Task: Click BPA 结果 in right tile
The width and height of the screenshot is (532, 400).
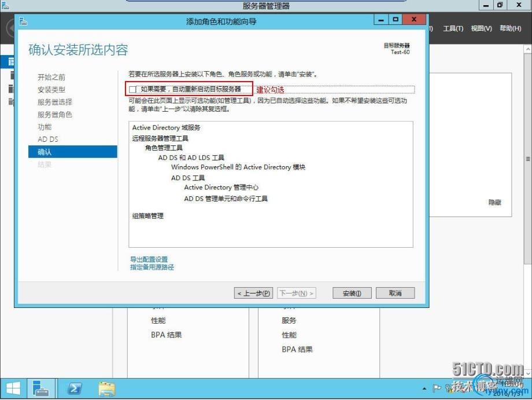Action: pyautogui.click(x=297, y=350)
